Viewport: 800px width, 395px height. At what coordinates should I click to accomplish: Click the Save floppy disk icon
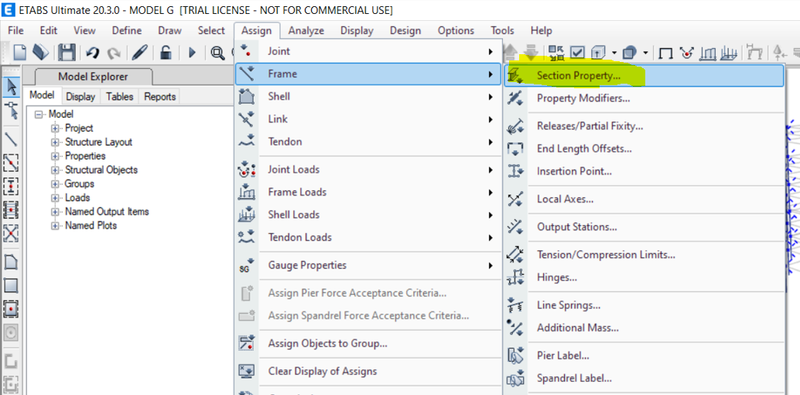[x=67, y=52]
